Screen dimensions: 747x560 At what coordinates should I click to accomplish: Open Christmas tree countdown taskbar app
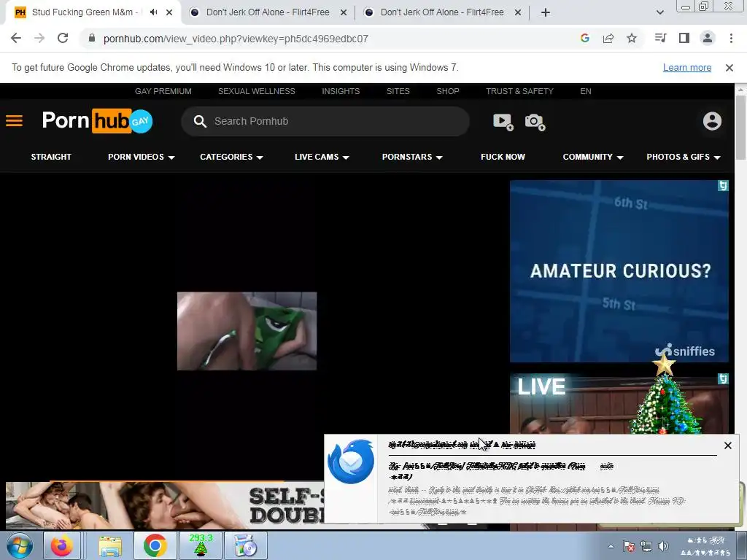pos(201,545)
